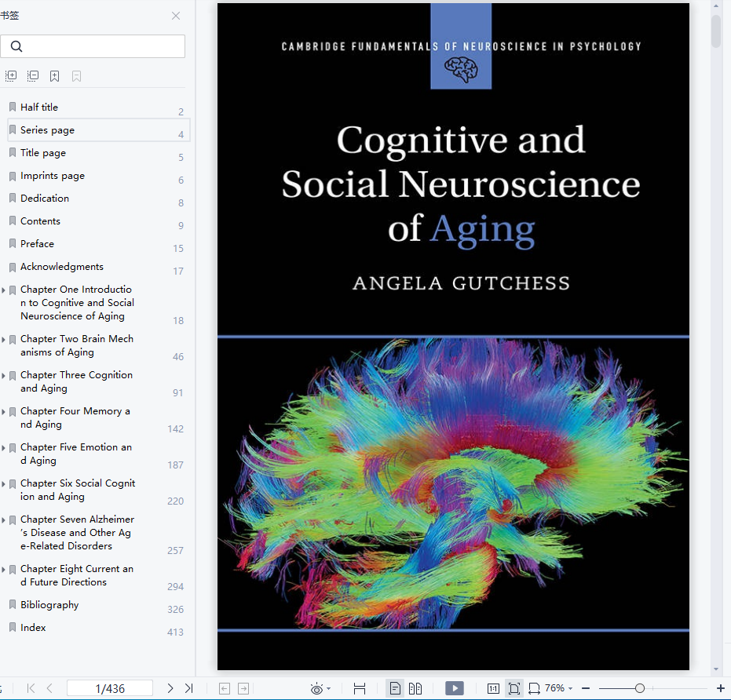The image size is (731, 700).
Task: Expand Chapter Four Memory bookmark
Action: (x=4, y=412)
